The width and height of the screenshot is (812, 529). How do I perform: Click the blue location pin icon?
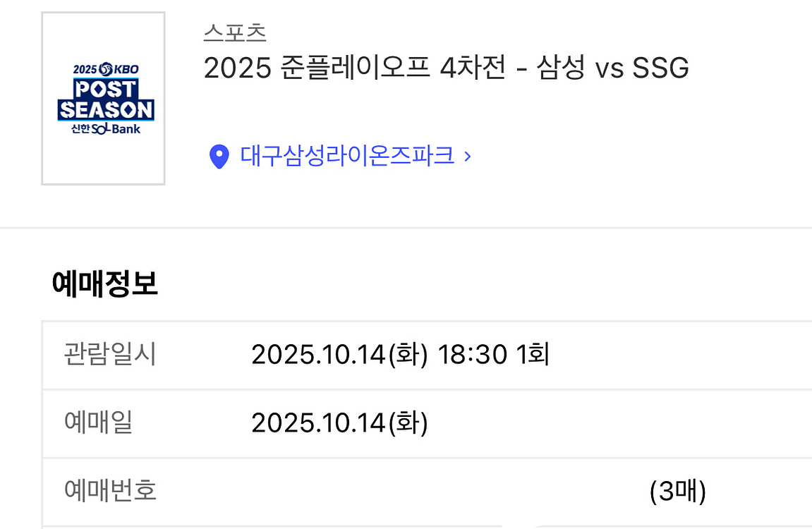point(219,157)
